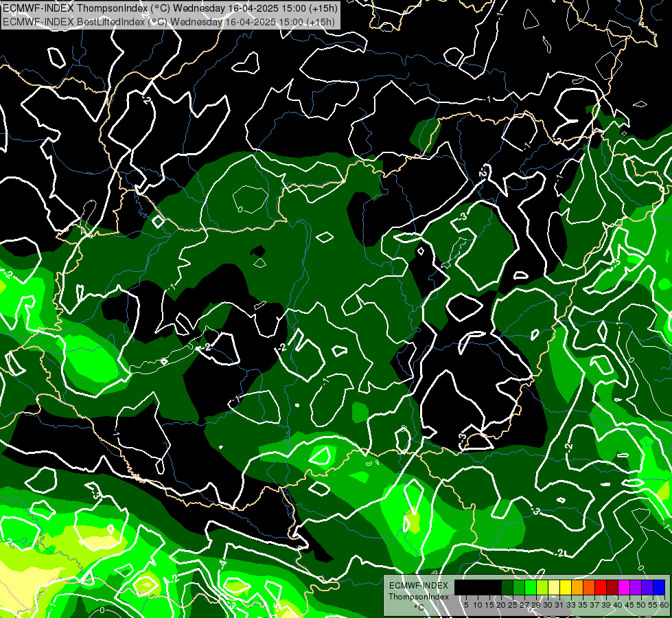This screenshot has width=672, height=618.
Task: Click legend scale tick label 39
Action: (x=606, y=605)
